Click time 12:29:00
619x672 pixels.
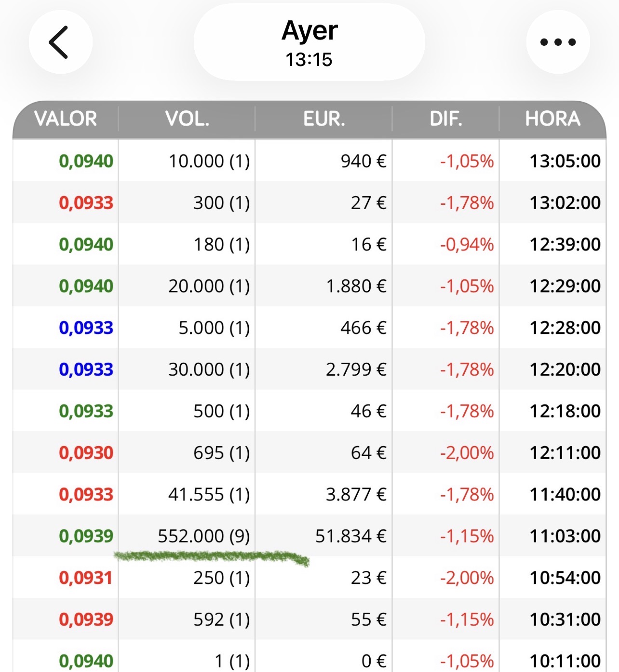pos(565,286)
